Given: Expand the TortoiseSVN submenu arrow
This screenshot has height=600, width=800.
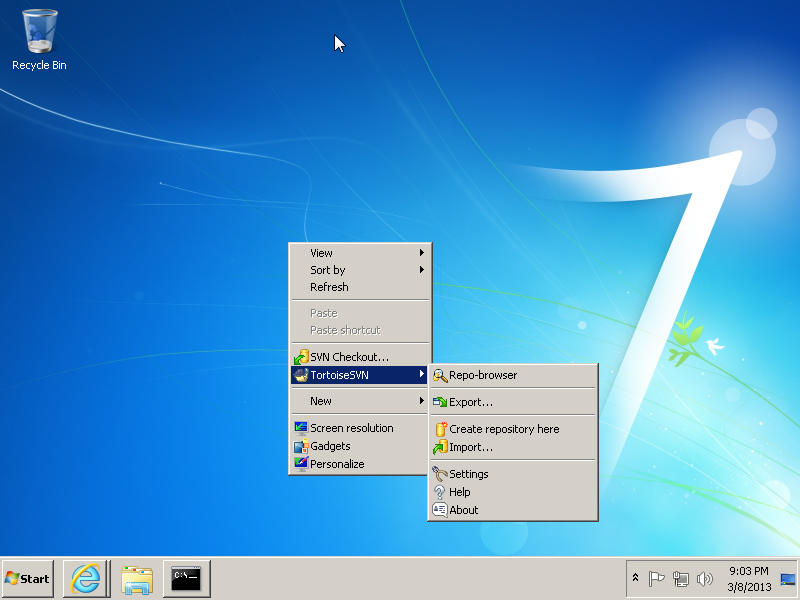Looking at the screenshot, I should pyautogui.click(x=422, y=374).
